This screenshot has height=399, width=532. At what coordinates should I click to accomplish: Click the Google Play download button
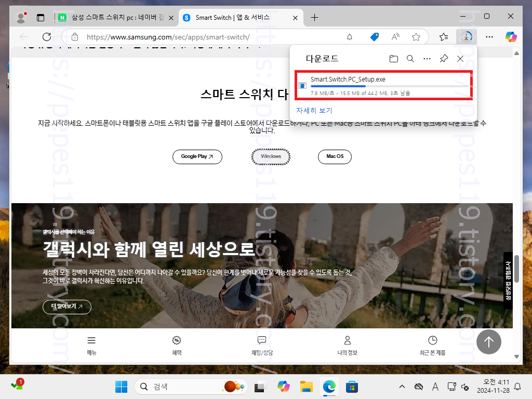click(197, 157)
